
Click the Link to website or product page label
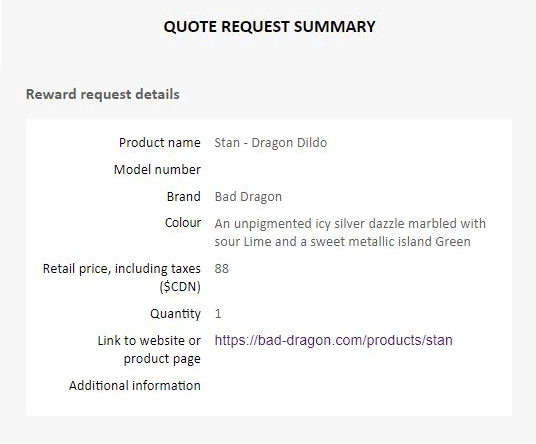pyautogui.click(x=149, y=349)
